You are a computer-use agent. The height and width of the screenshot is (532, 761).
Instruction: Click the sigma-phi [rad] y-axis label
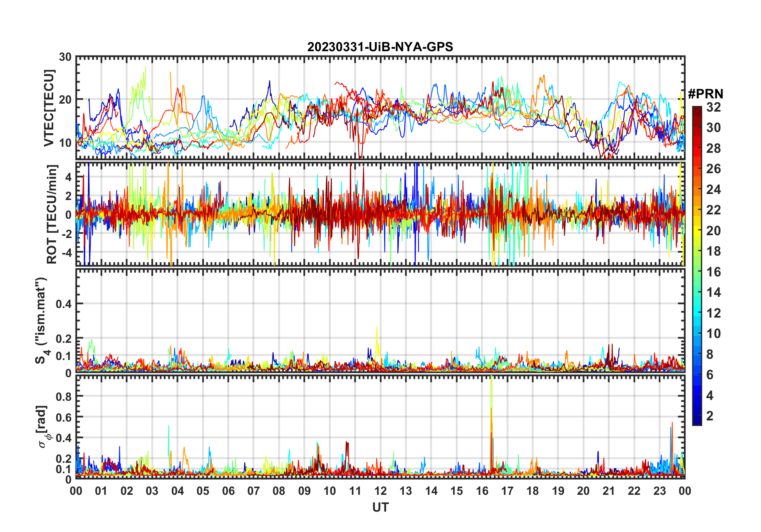[43, 427]
